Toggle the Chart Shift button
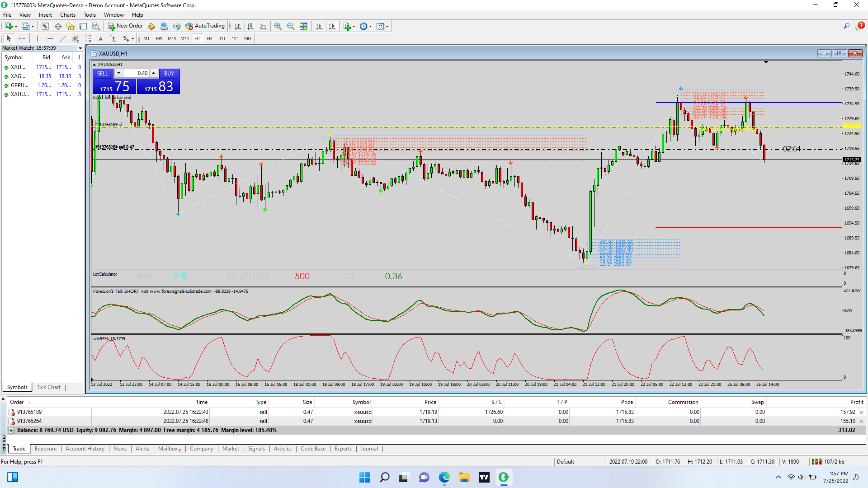The height and width of the screenshot is (488, 868). pos(332,26)
